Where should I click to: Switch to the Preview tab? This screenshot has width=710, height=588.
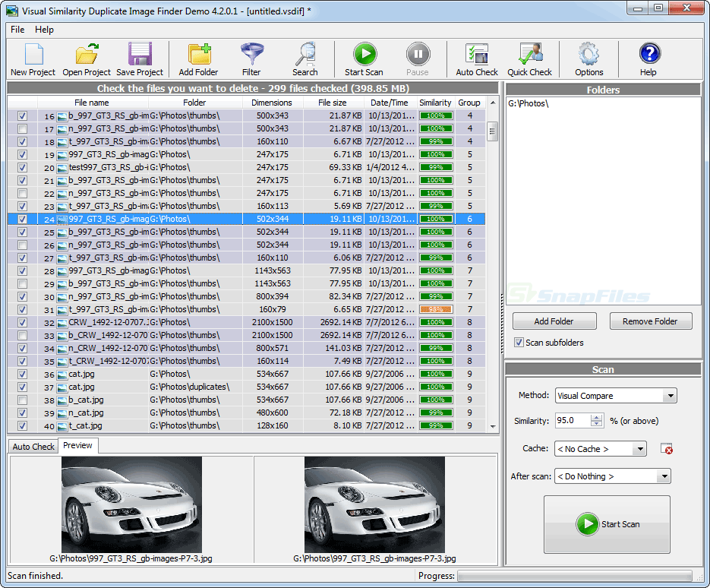(78, 445)
